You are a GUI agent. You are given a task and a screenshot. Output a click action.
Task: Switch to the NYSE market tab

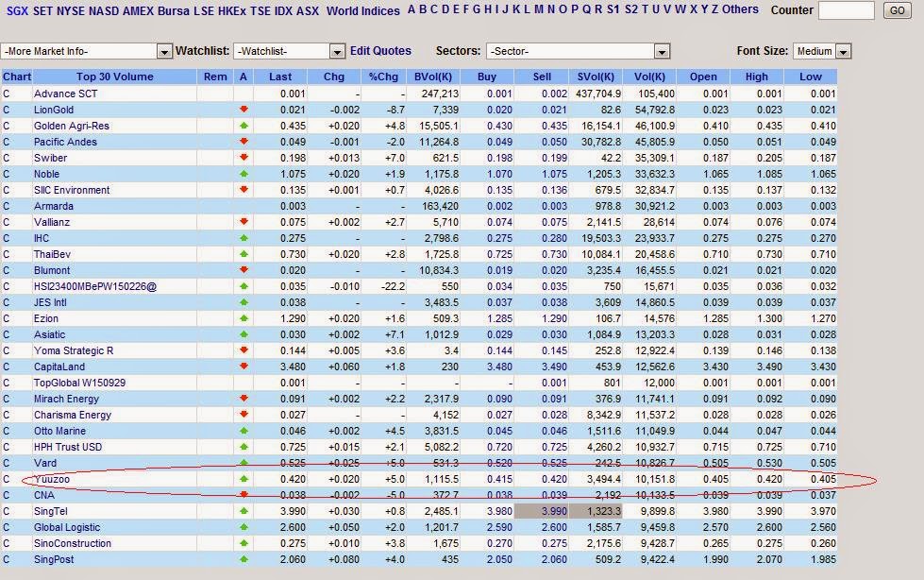tap(71, 10)
